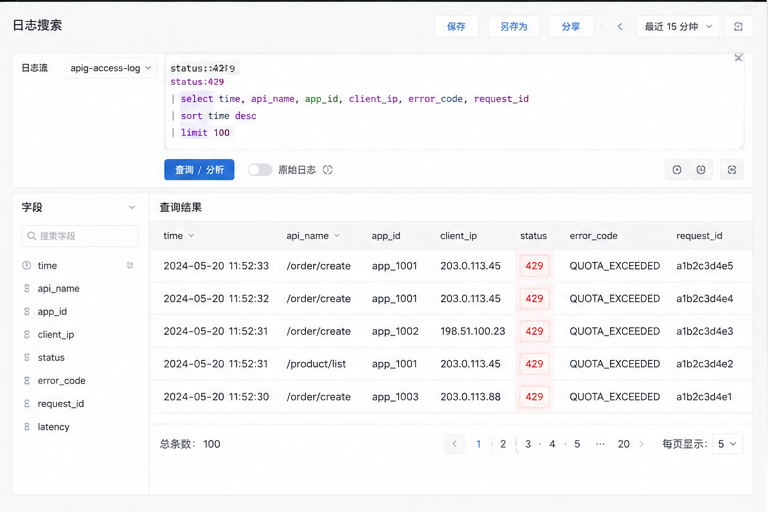Click type icon before client_ip field
The width and height of the screenshot is (768, 512).
pyautogui.click(x=26, y=334)
